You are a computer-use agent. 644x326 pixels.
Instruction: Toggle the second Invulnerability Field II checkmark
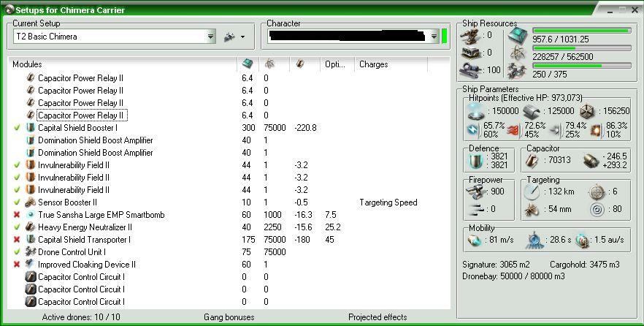[17, 178]
